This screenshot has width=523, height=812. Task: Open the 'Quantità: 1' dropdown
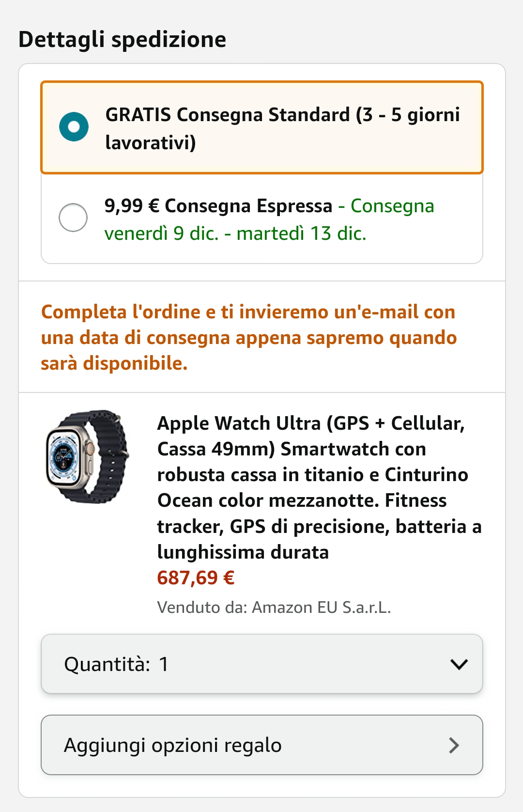pos(261,664)
